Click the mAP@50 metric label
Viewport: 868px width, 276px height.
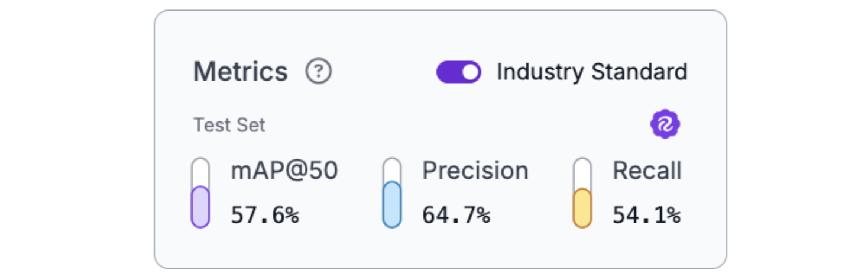click(284, 171)
